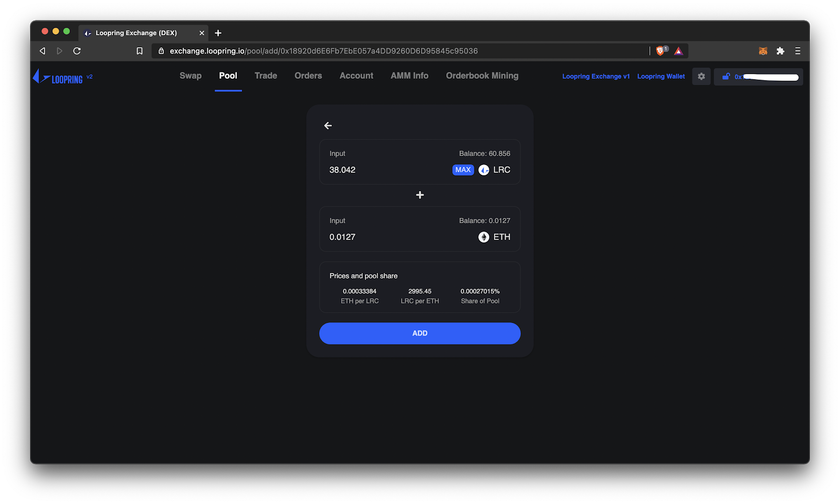
Task: Click the macOS red close window button
Action: (45, 31)
